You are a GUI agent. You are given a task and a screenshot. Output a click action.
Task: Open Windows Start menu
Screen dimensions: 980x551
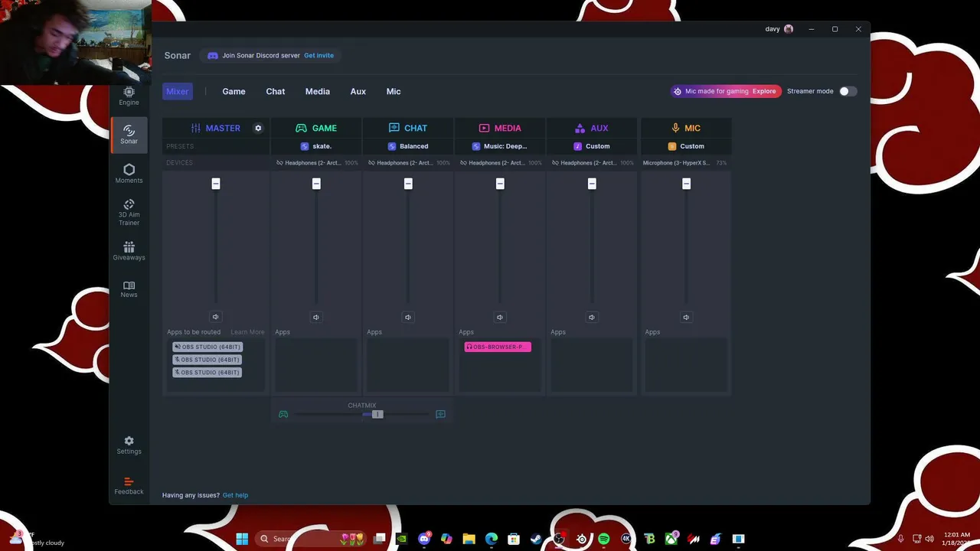[242, 539]
